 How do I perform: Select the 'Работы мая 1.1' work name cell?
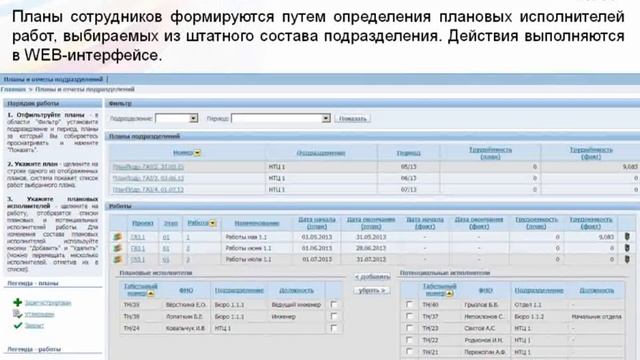coord(246,237)
